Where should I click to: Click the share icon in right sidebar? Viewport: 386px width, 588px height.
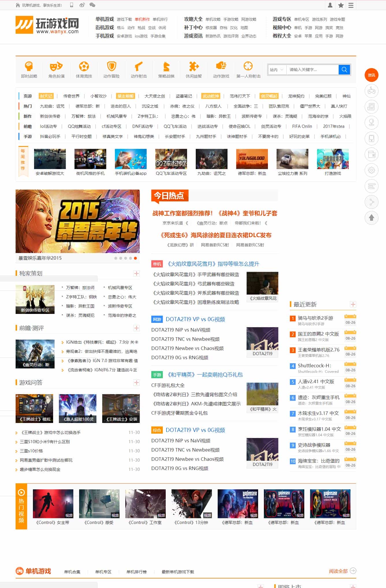click(x=372, y=202)
